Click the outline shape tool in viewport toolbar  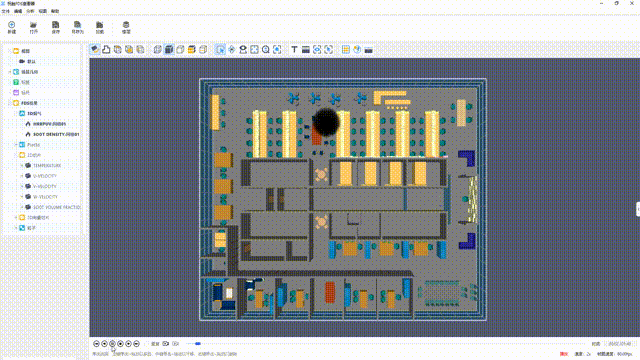tap(106, 49)
